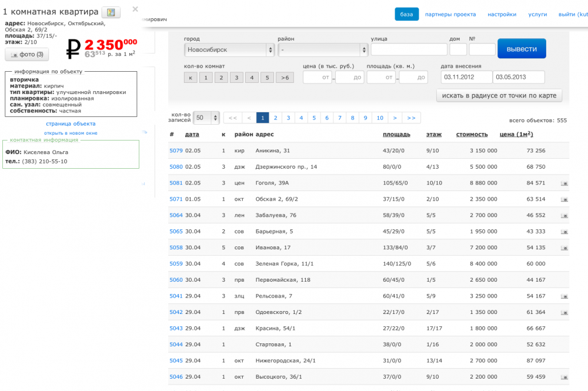Open the map icon next to apartment title
588x391 pixels.
pos(111,12)
